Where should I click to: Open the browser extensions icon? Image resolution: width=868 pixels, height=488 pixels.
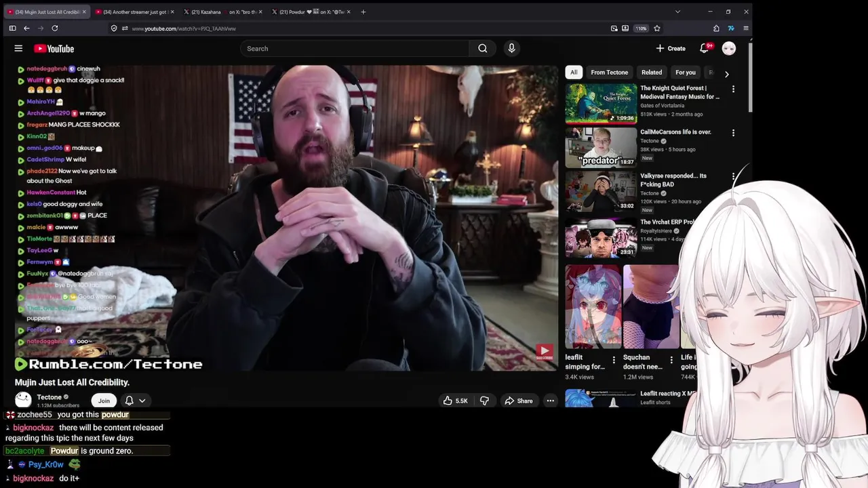coord(716,28)
